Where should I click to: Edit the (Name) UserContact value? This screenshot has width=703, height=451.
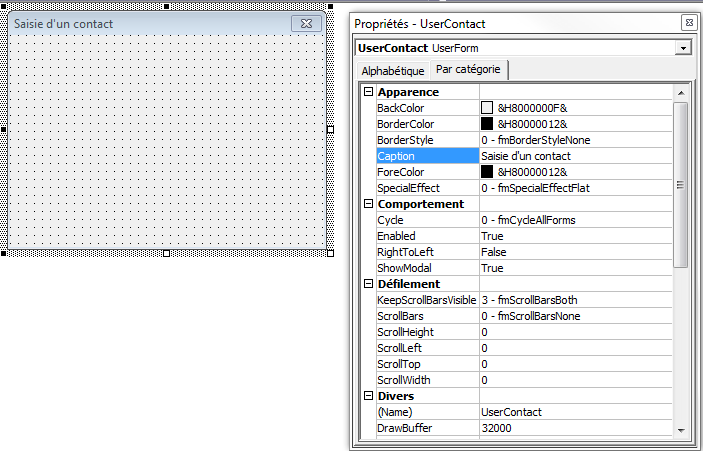pyautogui.click(x=575, y=412)
